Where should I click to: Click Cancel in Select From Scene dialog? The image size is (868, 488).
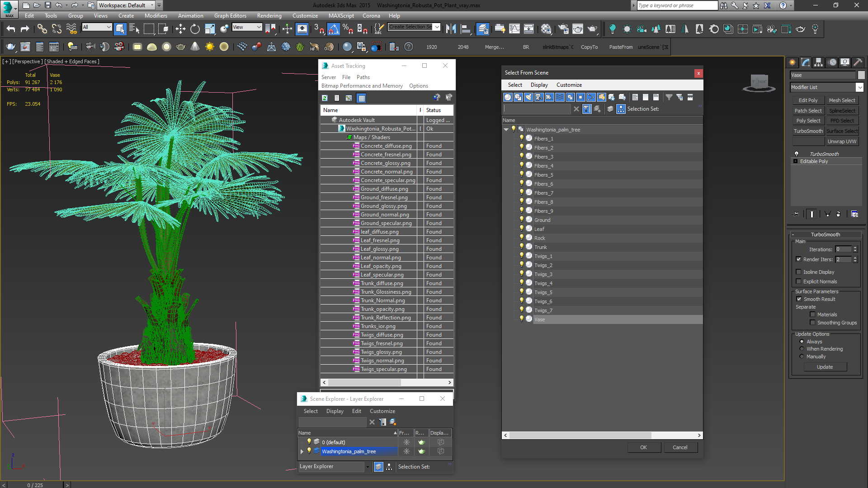tap(680, 447)
